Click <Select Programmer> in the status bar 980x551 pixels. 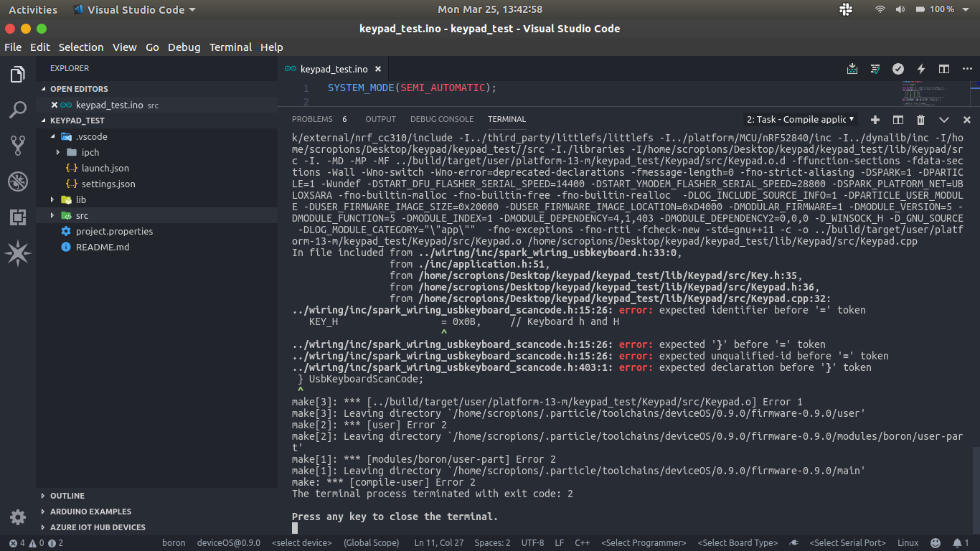point(643,543)
